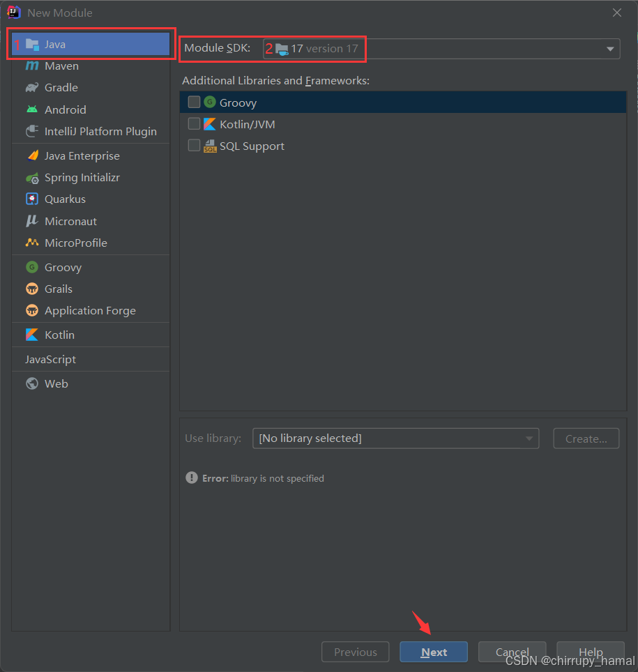Click the SQL Support framework icon
The width and height of the screenshot is (638, 672).
coord(210,146)
